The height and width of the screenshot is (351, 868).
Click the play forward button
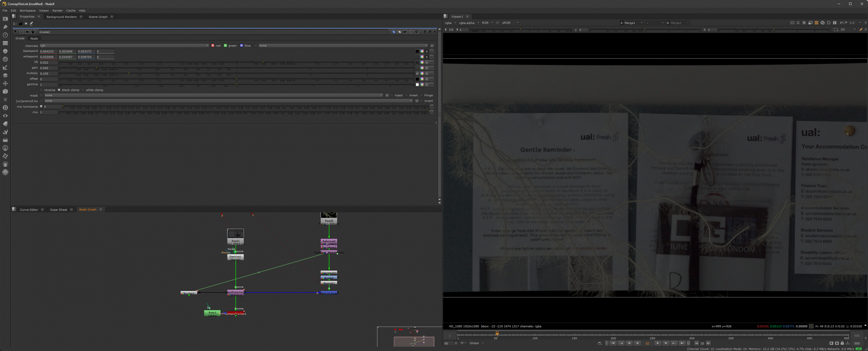(x=658, y=343)
